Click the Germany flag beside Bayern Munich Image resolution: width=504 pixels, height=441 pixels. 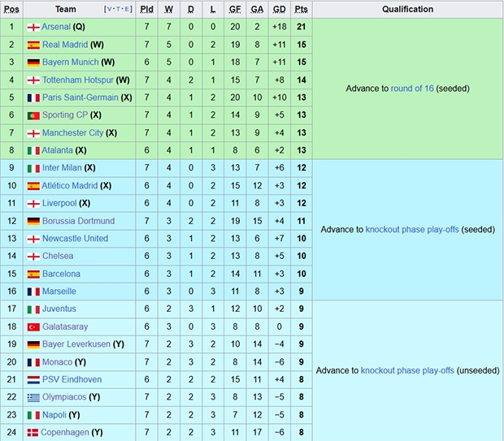pyautogui.click(x=33, y=63)
